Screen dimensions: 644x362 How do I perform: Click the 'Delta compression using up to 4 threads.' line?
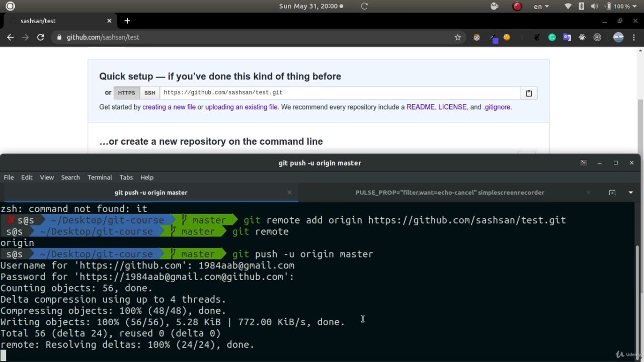click(x=113, y=300)
